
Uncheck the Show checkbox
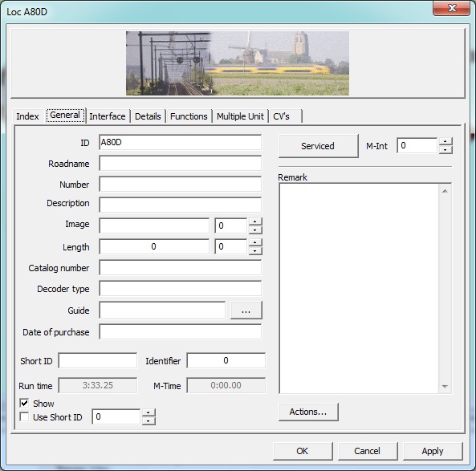coord(24,403)
